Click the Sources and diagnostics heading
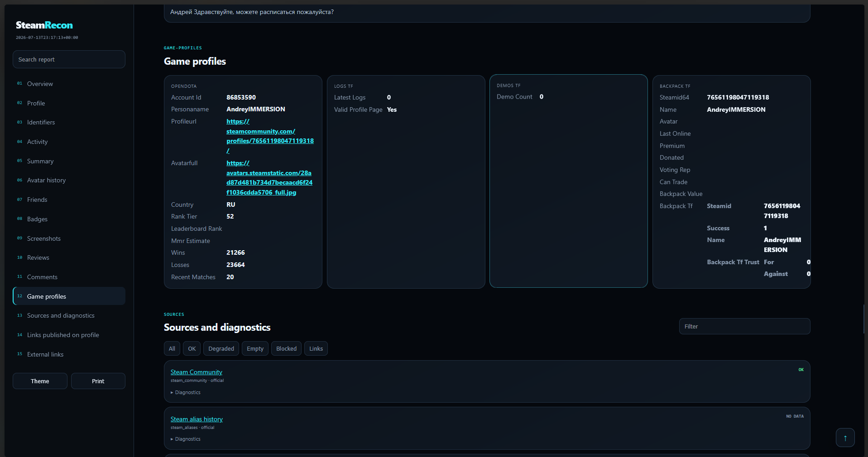 (x=217, y=327)
